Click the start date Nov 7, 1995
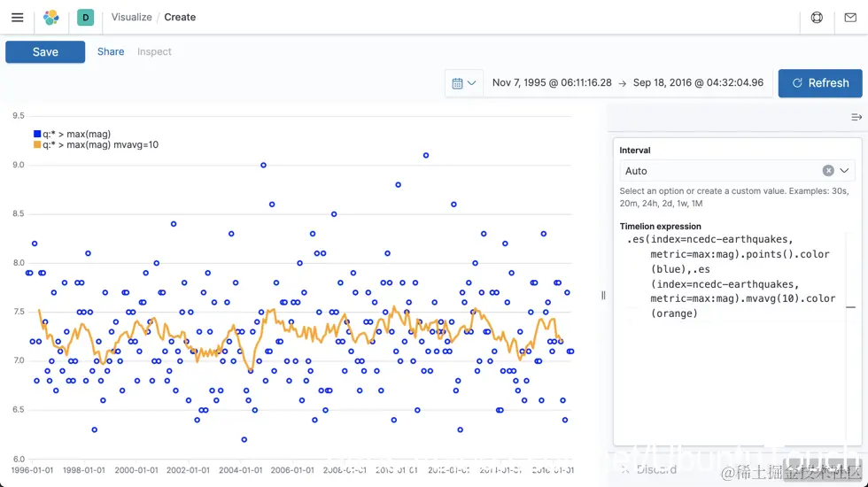Screen dimensions: 868x487 552,82
